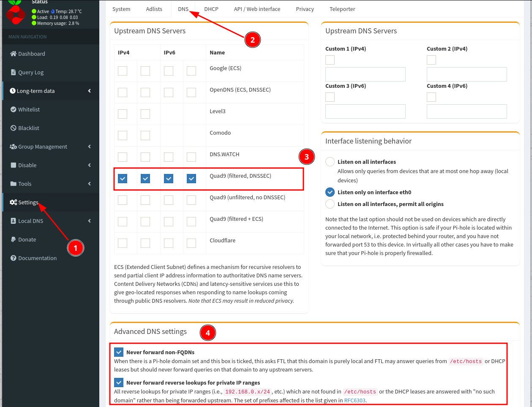532x407 pixels.
Task: Click the Custom 1 (IPv4) address field
Action: point(366,74)
